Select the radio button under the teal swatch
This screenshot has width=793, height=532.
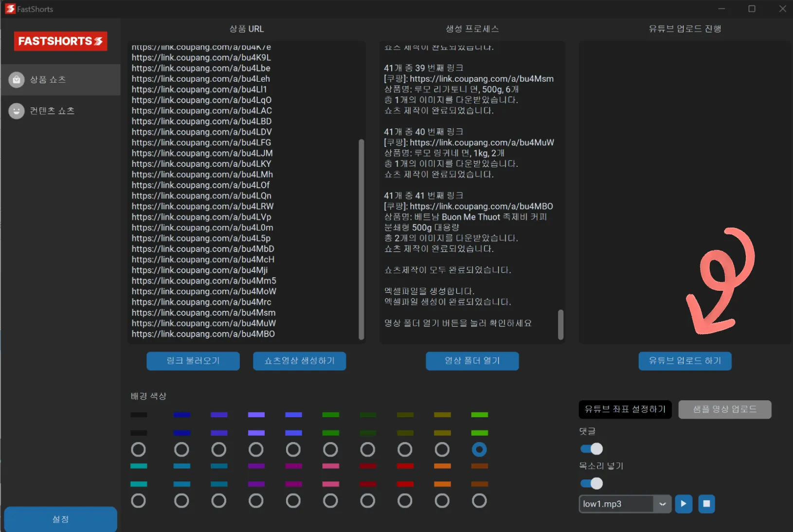coord(139,501)
